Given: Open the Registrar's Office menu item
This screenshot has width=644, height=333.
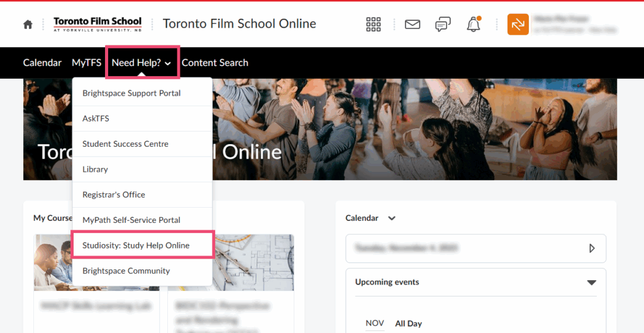Looking at the screenshot, I should coord(114,195).
